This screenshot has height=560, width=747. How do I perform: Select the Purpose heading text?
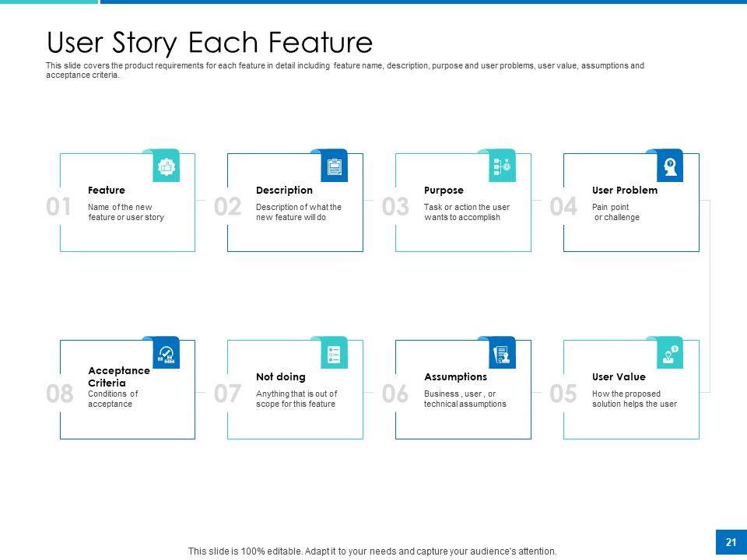pos(444,191)
